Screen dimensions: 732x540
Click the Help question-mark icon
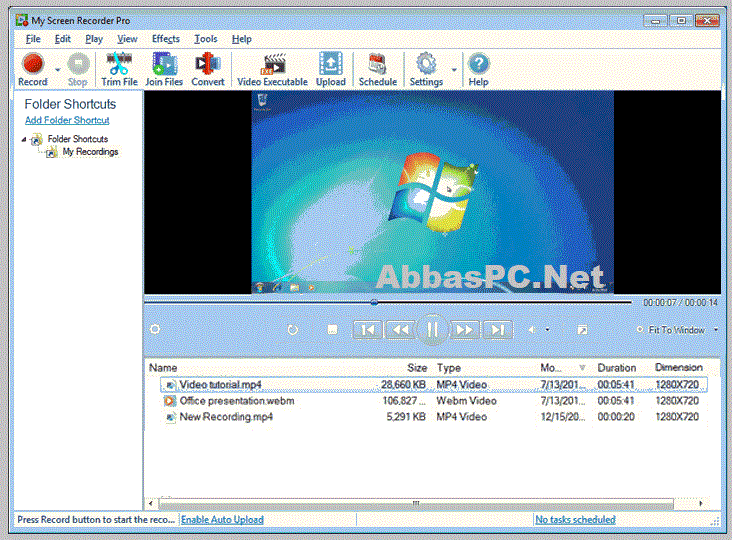coord(478,70)
